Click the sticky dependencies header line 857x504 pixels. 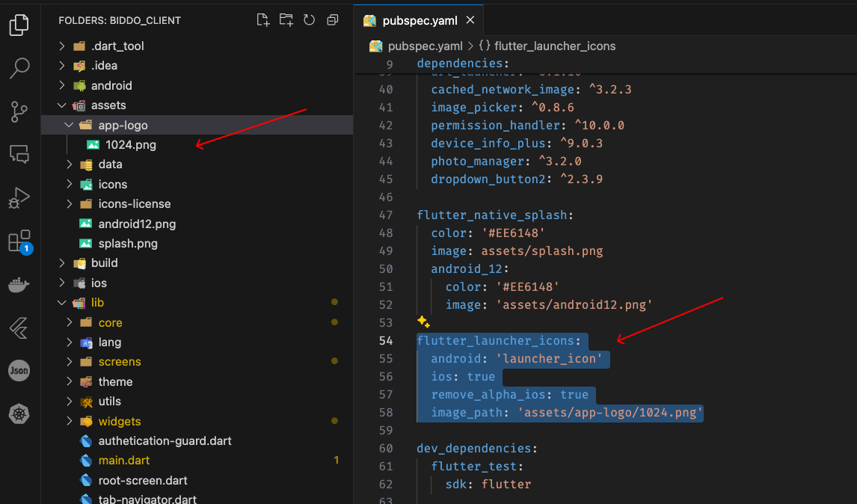tap(463, 63)
